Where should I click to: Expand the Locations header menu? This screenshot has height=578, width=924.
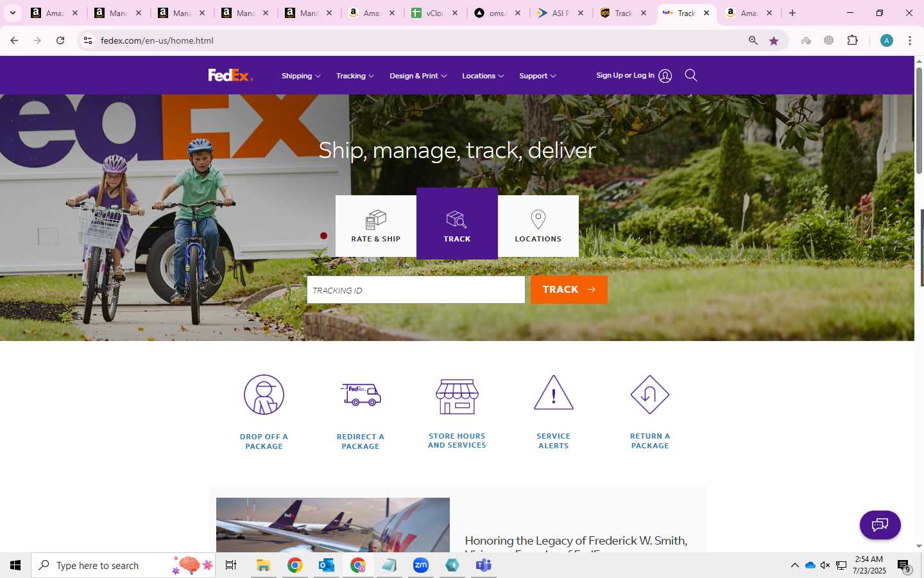(x=483, y=76)
